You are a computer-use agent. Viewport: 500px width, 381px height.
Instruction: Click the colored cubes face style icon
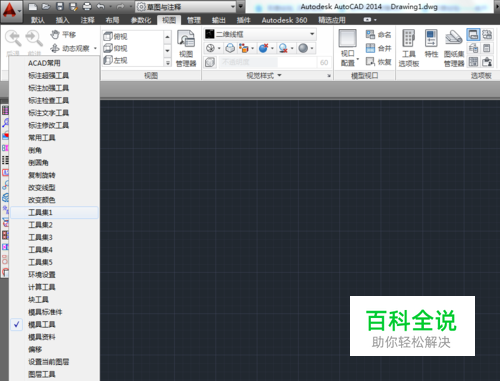pyautogui.click(x=244, y=48)
